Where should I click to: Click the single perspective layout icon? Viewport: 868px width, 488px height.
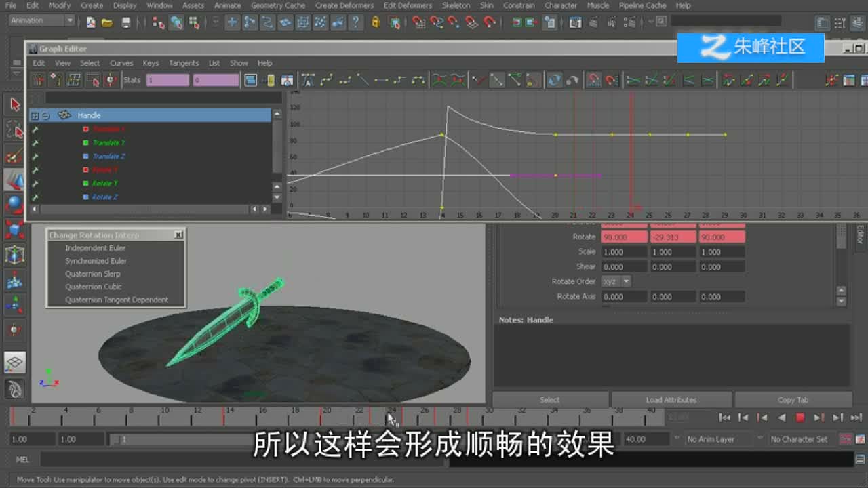click(15, 363)
